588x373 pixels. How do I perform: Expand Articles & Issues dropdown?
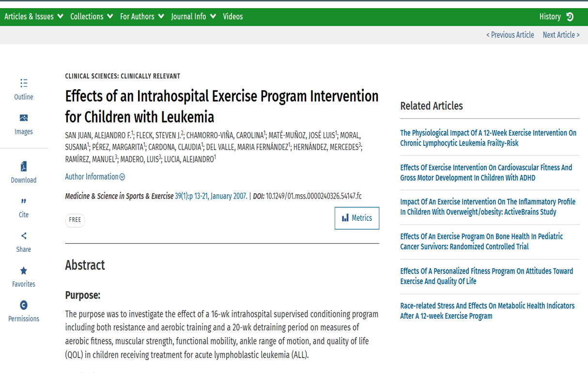pos(34,16)
